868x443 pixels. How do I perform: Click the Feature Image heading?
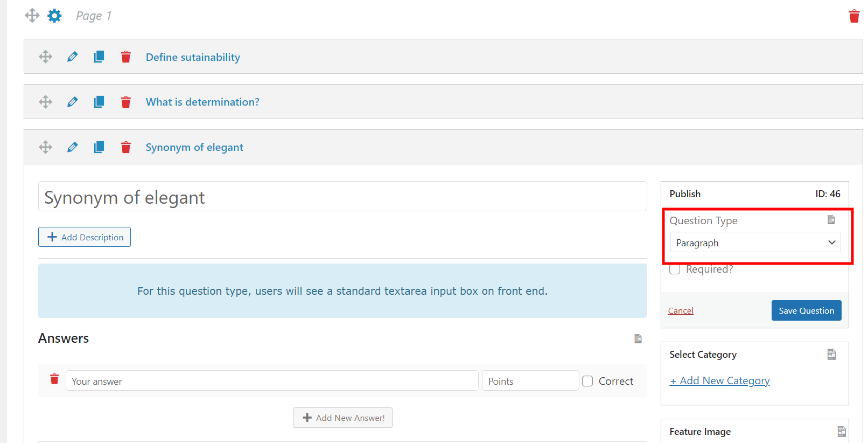click(x=700, y=431)
